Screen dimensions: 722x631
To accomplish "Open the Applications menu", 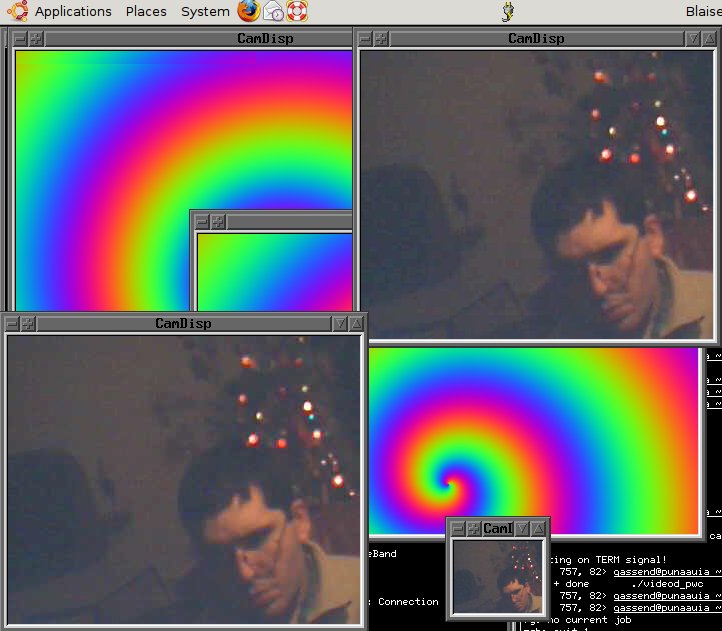I will 73,12.
